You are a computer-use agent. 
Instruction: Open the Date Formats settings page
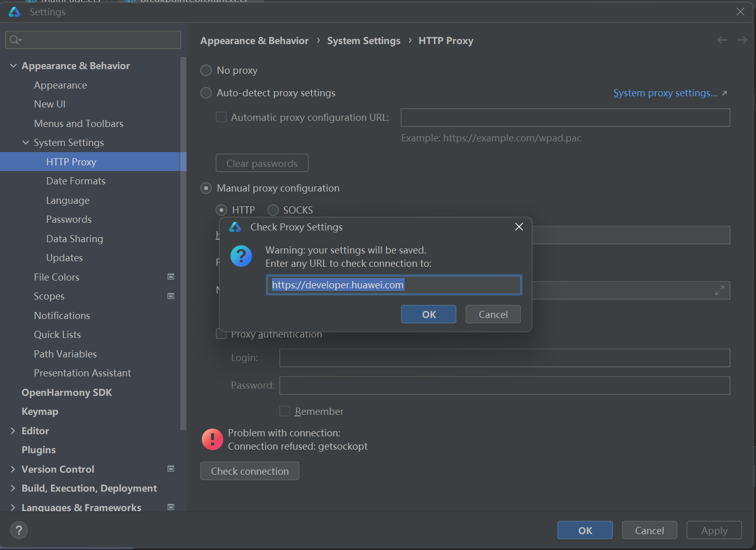[76, 181]
